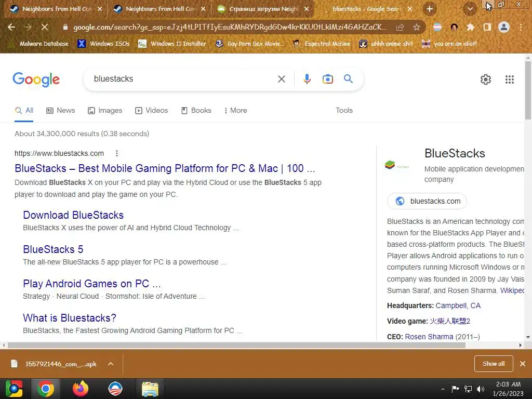Viewport: 532px width, 399px height.
Task: Search by image with the camera icon
Action: [327, 79]
